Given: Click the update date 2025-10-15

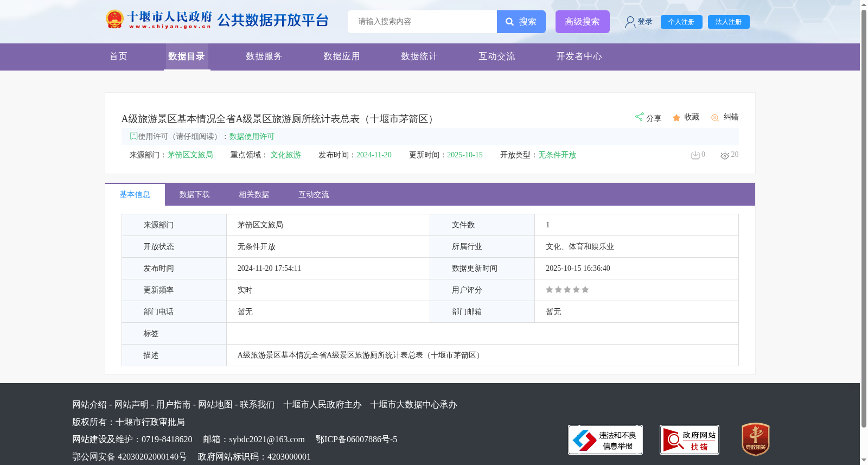Looking at the screenshot, I should pyautogui.click(x=465, y=155).
